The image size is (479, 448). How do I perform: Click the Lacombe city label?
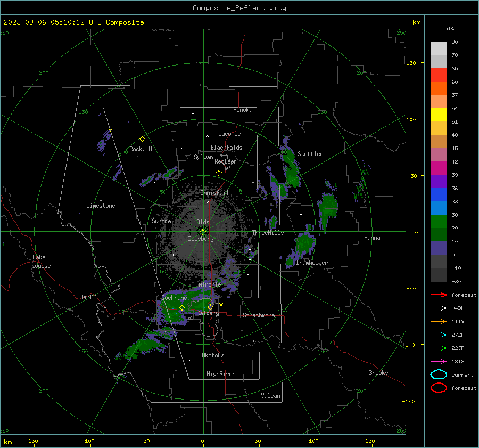tap(229, 134)
